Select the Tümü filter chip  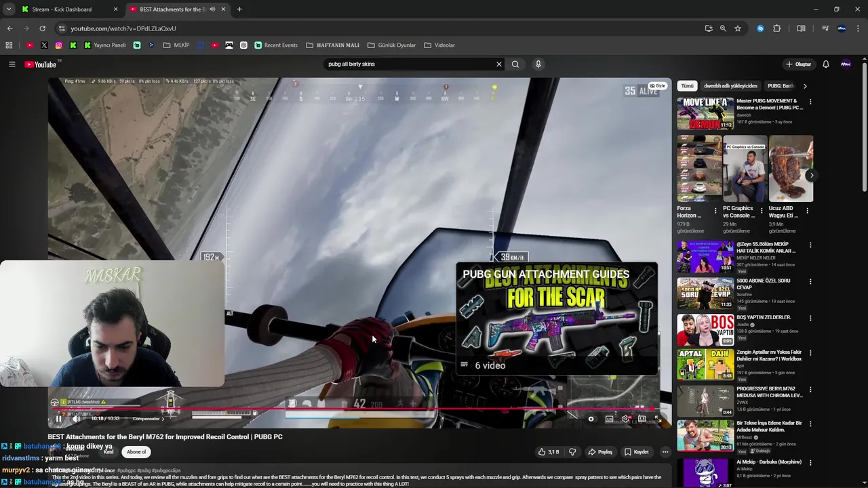click(x=688, y=86)
